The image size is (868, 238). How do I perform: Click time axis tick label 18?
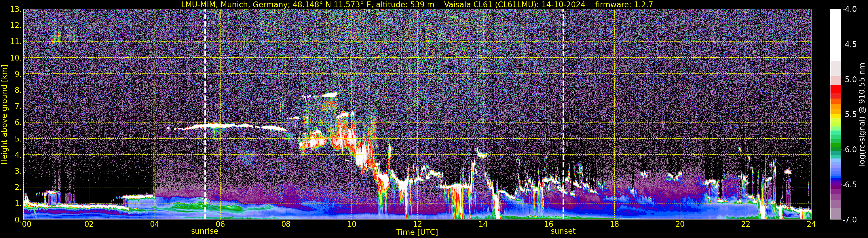(x=615, y=224)
